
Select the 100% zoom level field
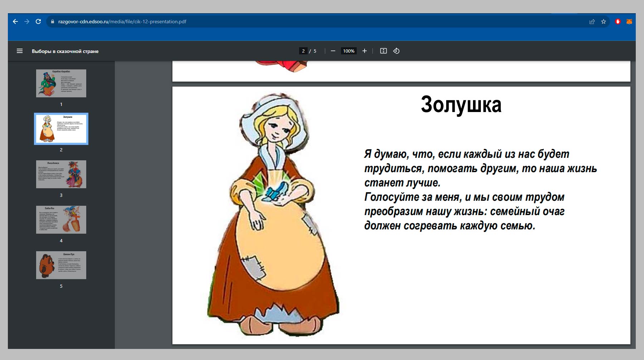[349, 51]
